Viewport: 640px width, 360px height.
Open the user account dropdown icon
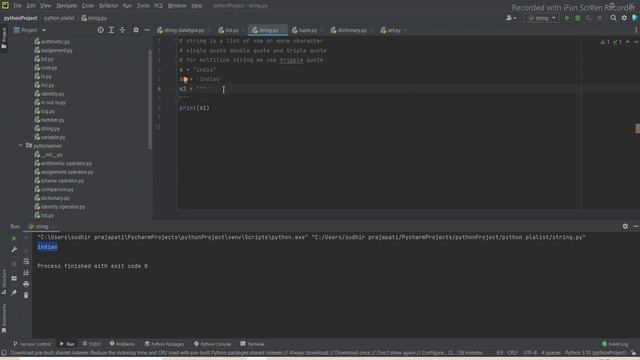(511, 18)
